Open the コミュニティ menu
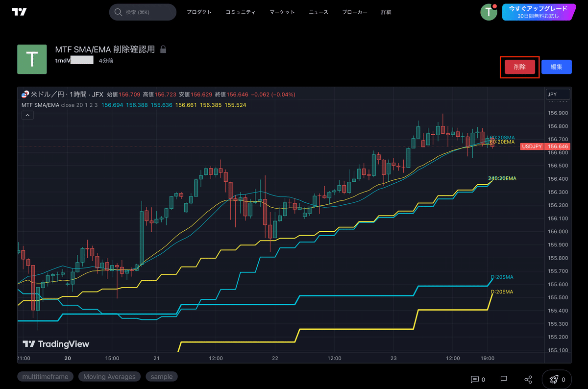 [x=241, y=12]
